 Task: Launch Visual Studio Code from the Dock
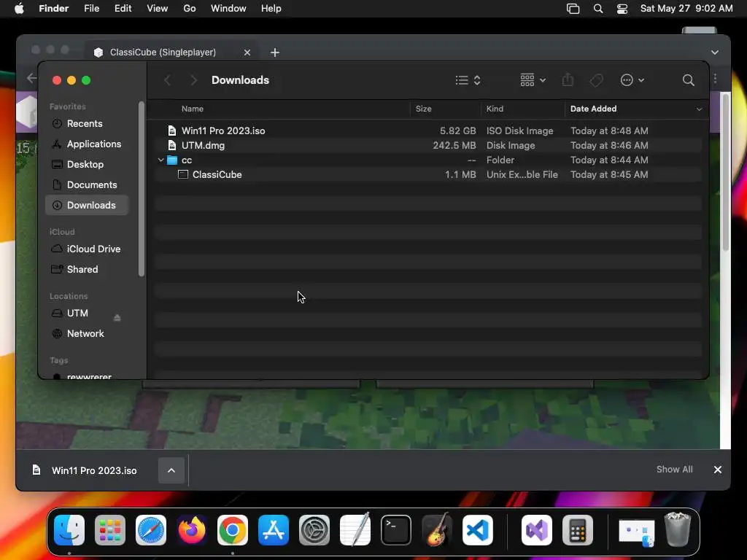click(478, 530)
